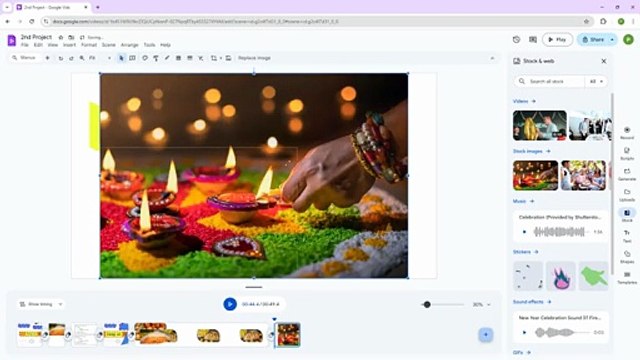The image size is (640, 360).
Task: Open the Scene menu
Action: tap(109, 45)
